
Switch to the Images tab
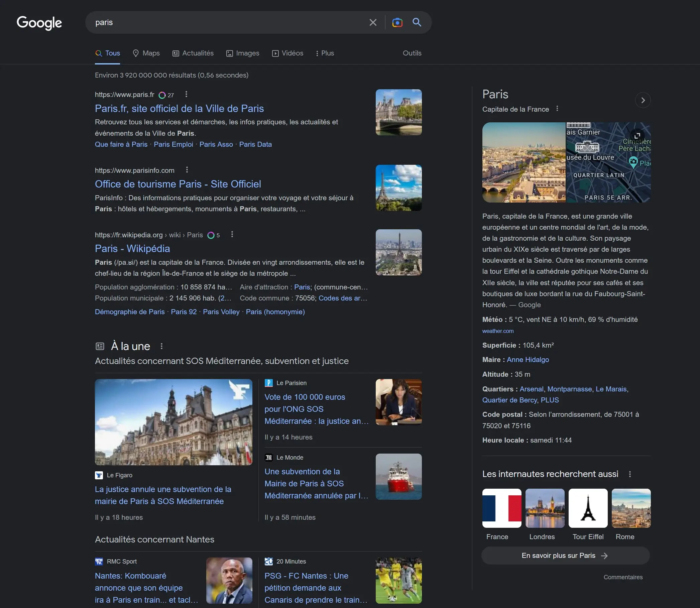[243, 53]
